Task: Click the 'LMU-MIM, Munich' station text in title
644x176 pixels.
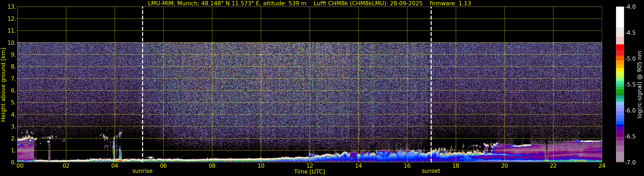Action: pyautogui.click(x=173, y=3)
